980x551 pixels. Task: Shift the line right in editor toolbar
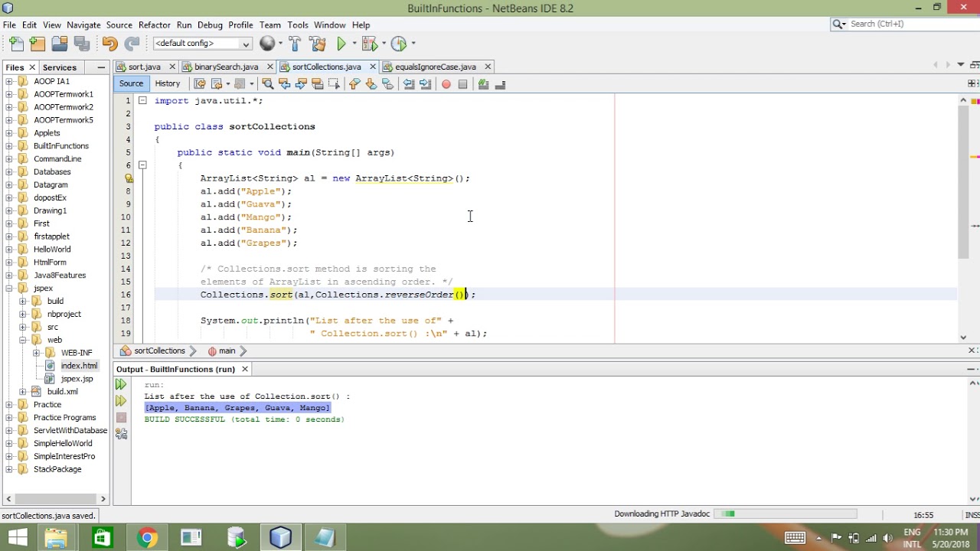click(426, 84)
